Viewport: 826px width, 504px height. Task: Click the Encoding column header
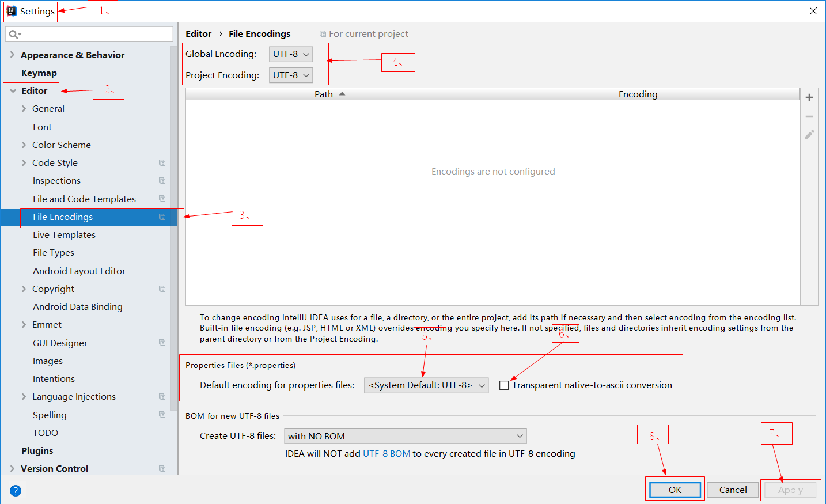tap(638, 94)
